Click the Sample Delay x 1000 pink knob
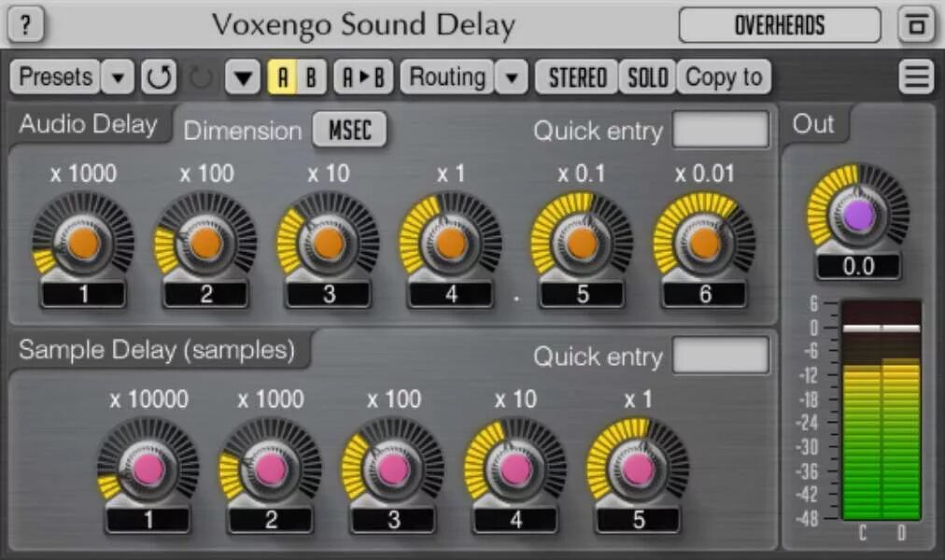The width and height of the screenshot is (945, 560). coord(271,469)
